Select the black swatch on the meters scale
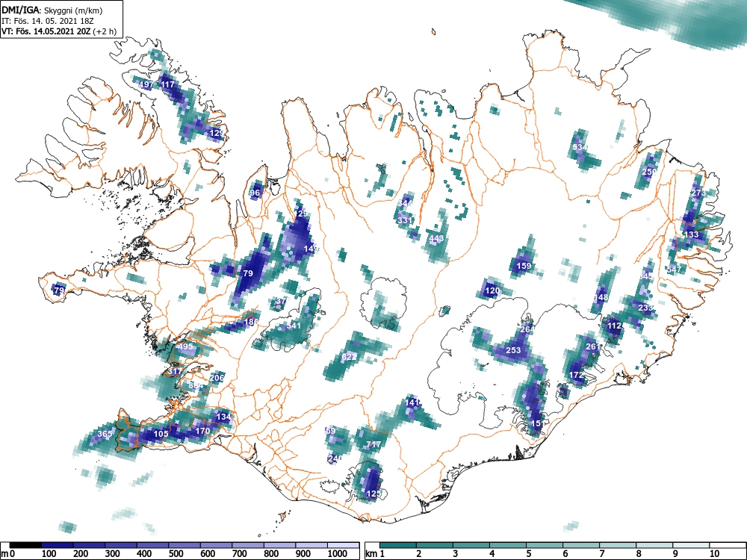The image size is (747, 560). (x=25, y=545)
